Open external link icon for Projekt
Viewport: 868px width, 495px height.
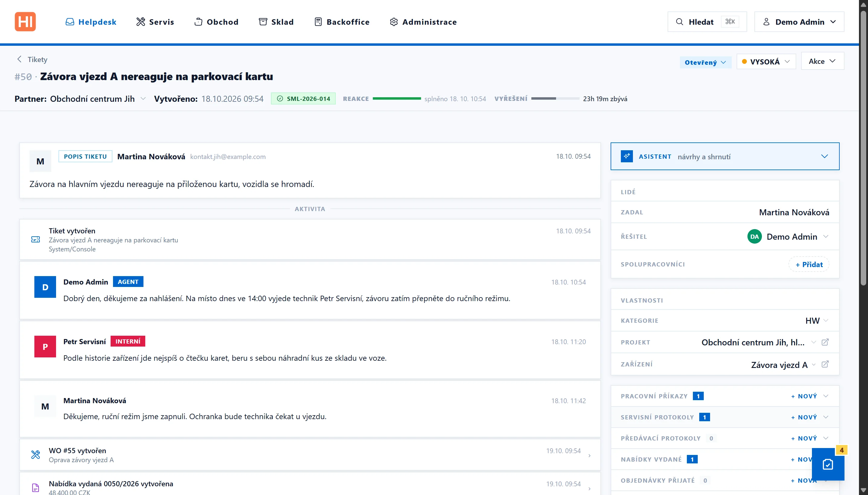tap(825, 342)
